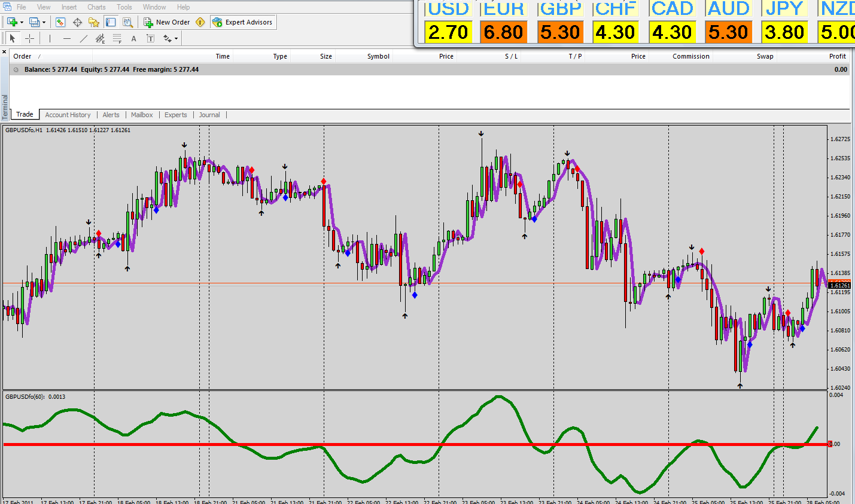Expand the Profiles dropdown arrow
855x504 pixels.
click(44, 23)
